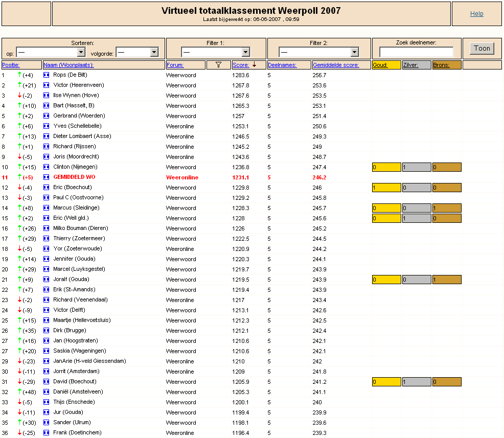The width and height of the screenshot is (504, 438).
Task: Click the blue detail icon beside Rops (De Bilt)
Action: 47,75
